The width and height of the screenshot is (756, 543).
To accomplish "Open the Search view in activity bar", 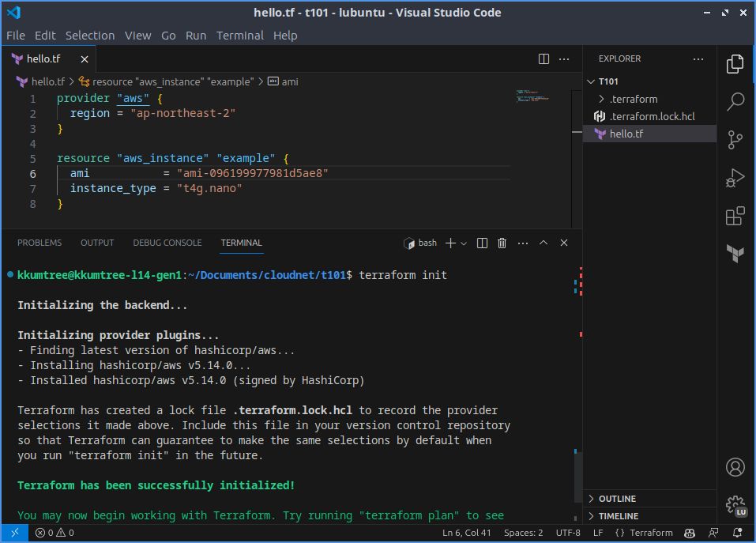I will tap(735, 101).
